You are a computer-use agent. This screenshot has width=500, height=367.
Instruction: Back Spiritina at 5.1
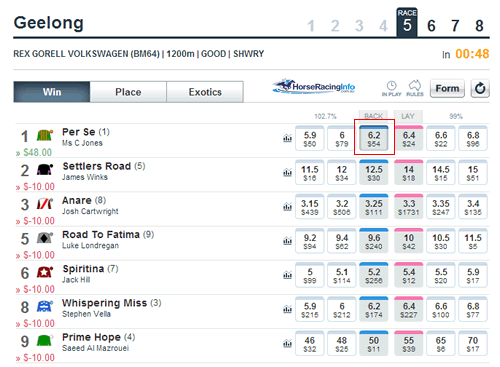[x=342, y=275]
